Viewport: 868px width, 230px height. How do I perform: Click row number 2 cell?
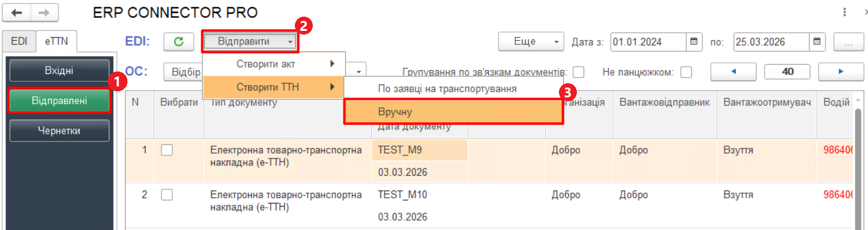(139, 206)
